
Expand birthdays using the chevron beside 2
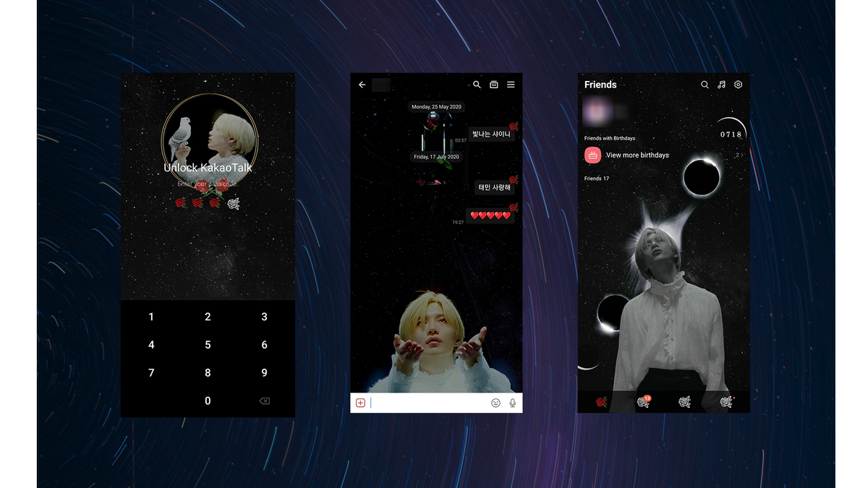click(x=742, y=155)
